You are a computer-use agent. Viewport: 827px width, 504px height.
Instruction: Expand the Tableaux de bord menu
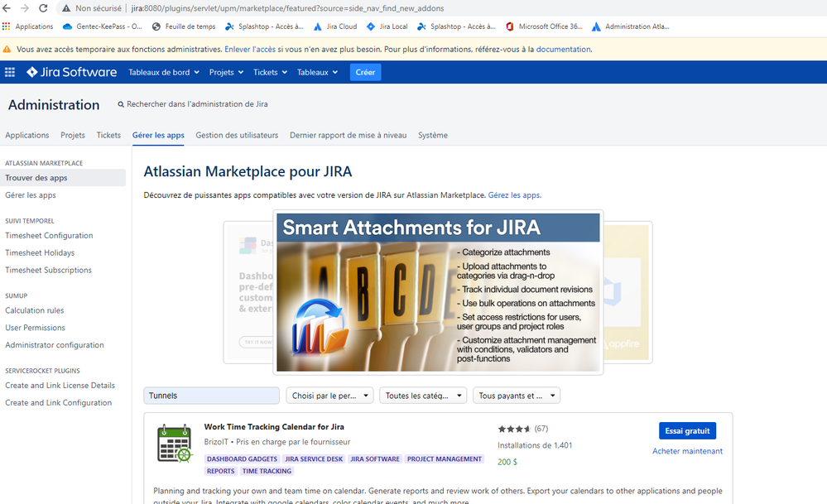pos(164,72)
